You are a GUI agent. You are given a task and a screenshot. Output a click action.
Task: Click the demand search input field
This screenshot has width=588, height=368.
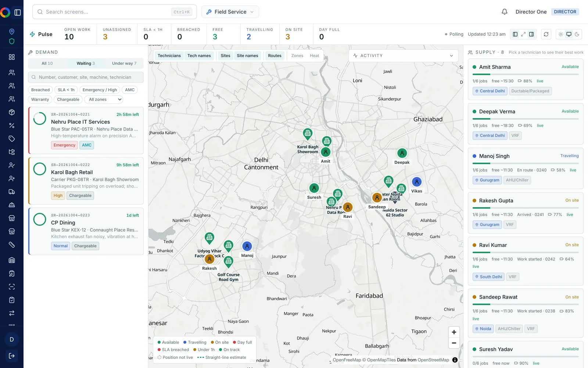(x=86, y=77)
